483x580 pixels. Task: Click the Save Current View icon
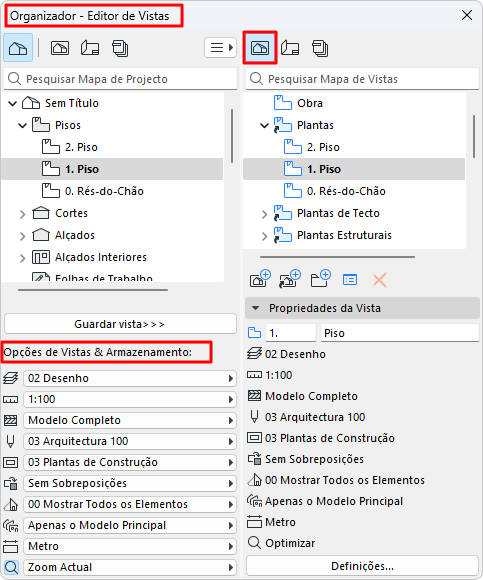click(x=260, y=279)
